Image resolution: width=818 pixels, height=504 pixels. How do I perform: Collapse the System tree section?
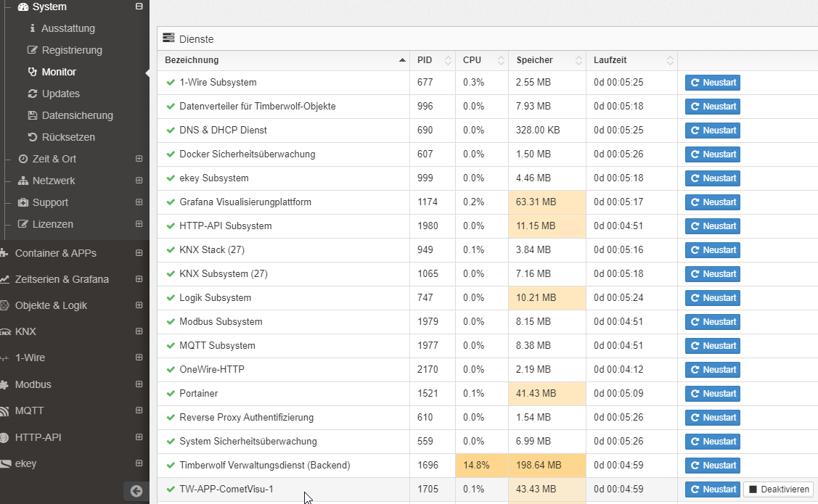139,7
